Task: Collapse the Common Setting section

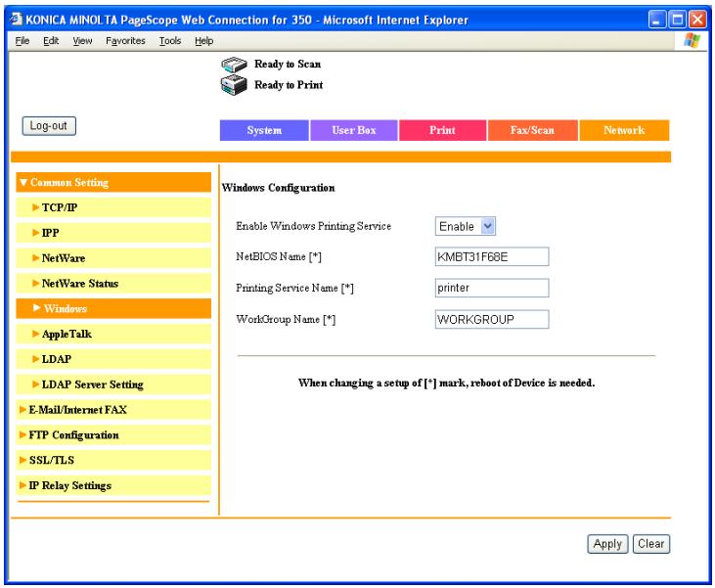Action: tap(113, 182)
